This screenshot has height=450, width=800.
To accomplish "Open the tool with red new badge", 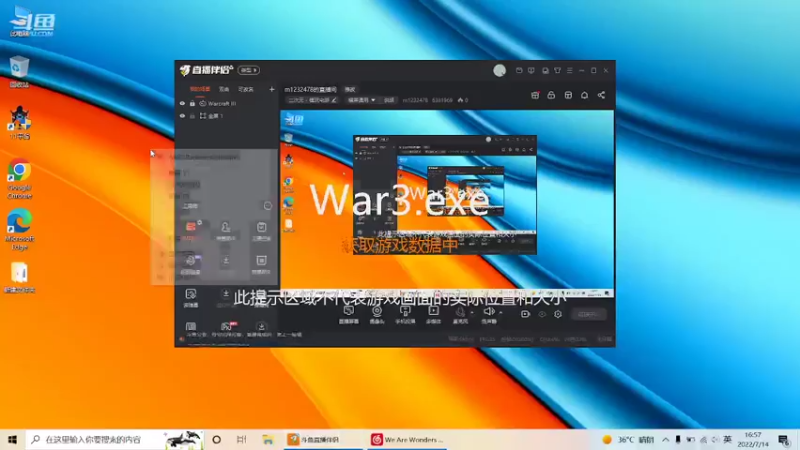I will [226, 329].
